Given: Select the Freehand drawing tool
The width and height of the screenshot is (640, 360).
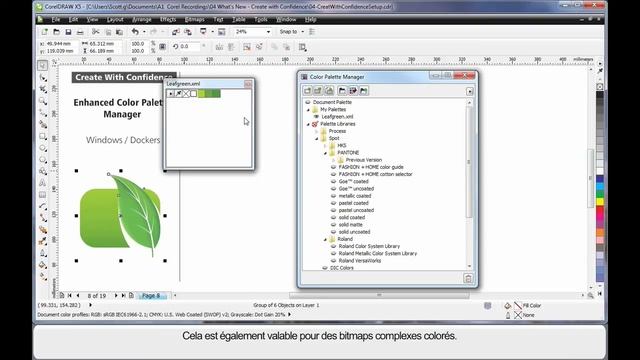Looking at the screenshot, I should [42, 113].
